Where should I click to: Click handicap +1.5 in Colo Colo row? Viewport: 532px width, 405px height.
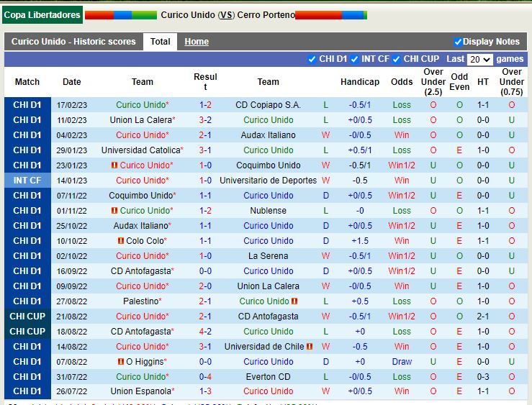tap(360, 241)
